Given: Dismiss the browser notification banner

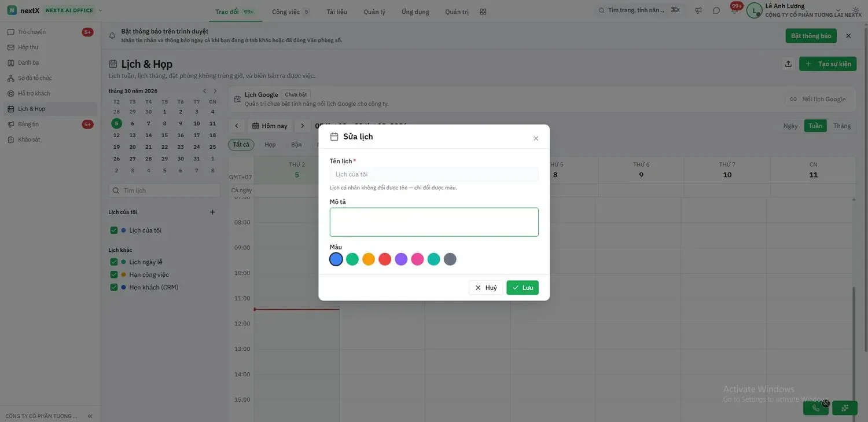Looking at the screenshot, I should [x=848, y=36].
